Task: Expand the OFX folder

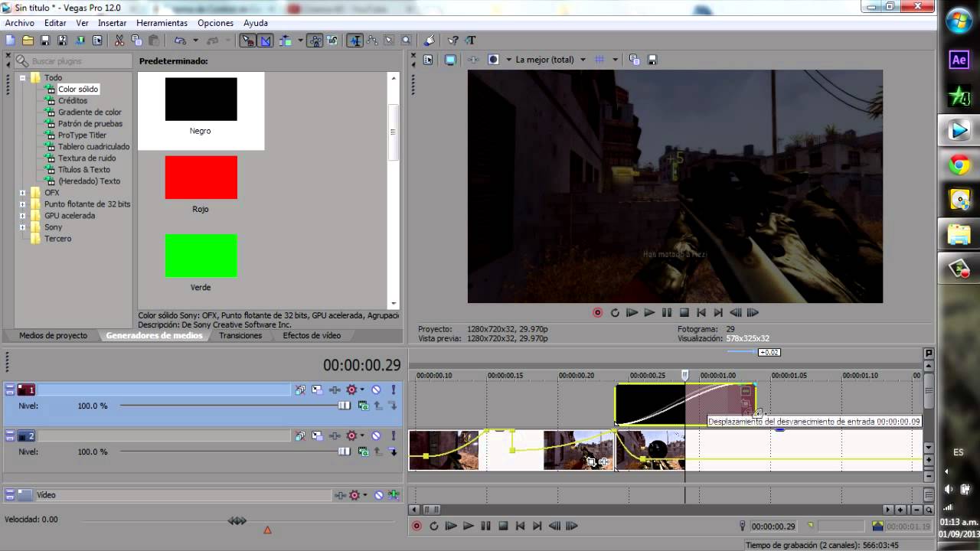Action: click(x=23, y=193)
